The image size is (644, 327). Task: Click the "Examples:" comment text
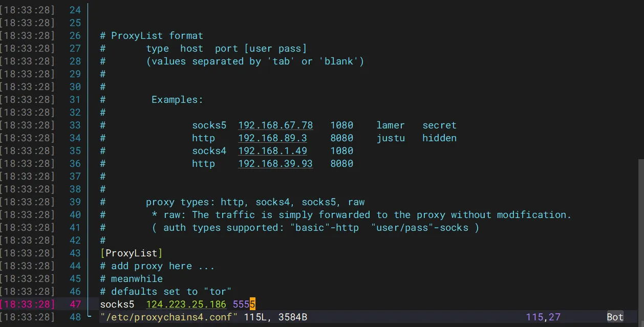[177, 100]
